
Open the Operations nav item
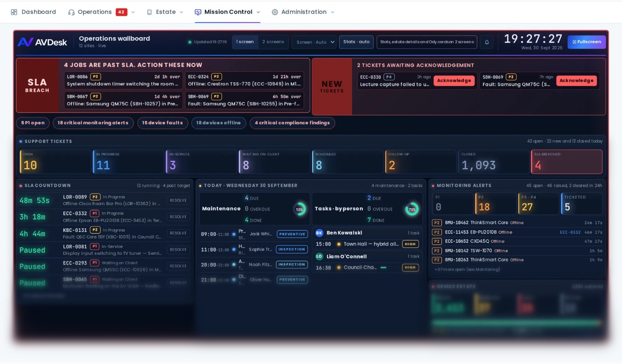coord(101,12)
